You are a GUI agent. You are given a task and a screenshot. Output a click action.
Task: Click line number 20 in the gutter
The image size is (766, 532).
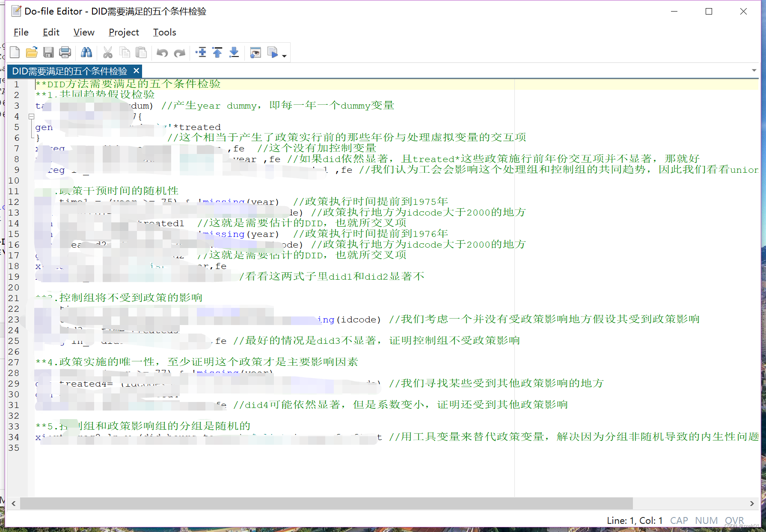point(14,287)
